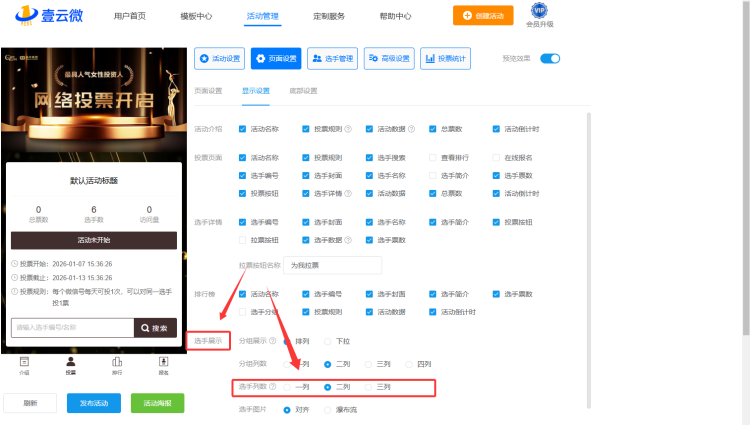This screenshot has width=750, height=425.
Task: Open the 介绍 icon in phone preview
Action: click(x=24, y=362)
